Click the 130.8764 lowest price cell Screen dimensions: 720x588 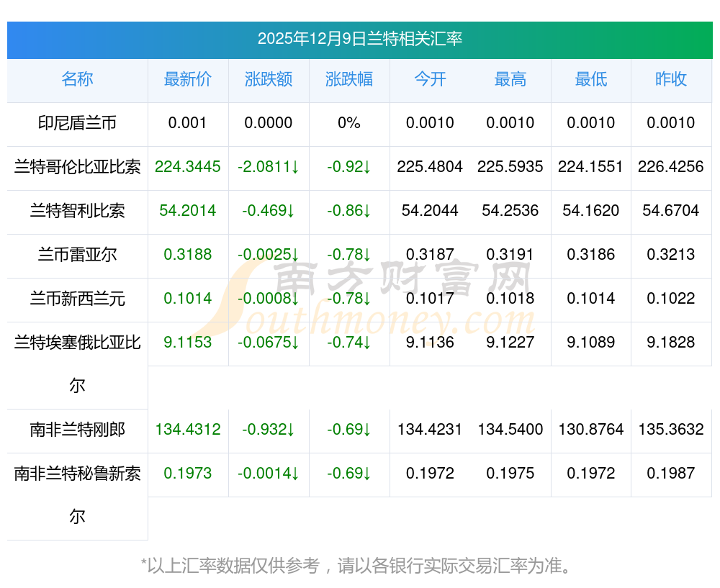point(591,430)
